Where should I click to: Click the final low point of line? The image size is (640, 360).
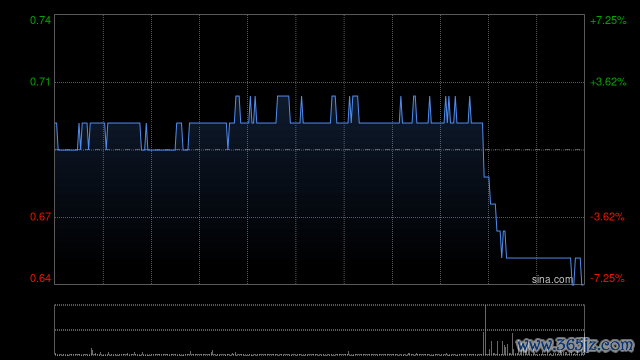pyautogui.click(x=582, y=284)
